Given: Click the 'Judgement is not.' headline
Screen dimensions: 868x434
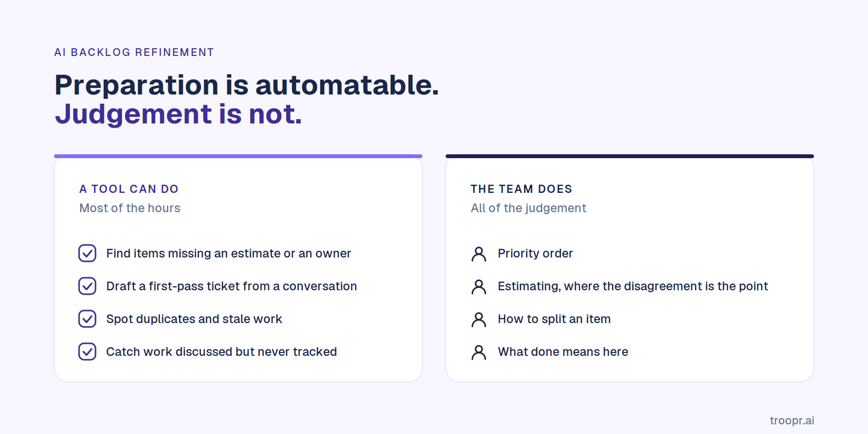Looking at the screenshot, I should click(x=178, y=114).
